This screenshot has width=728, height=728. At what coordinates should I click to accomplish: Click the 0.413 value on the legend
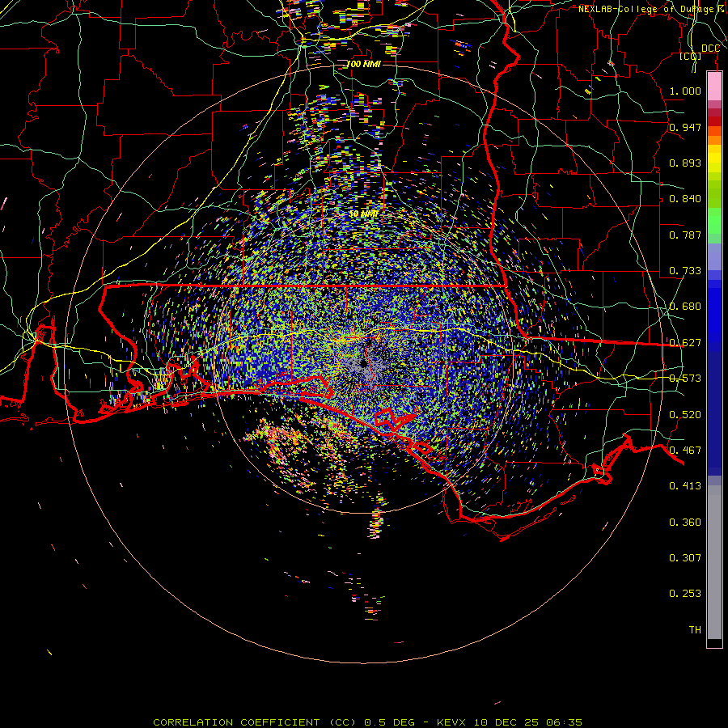(x=685, y=486)
